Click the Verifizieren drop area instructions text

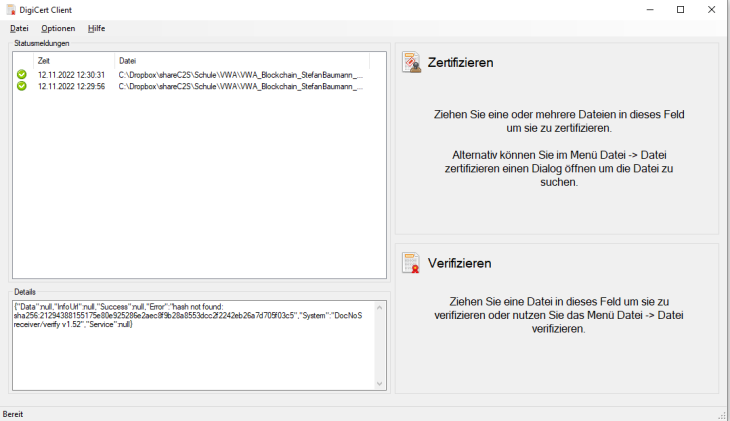pyautogui.click(x=558, y=314)
